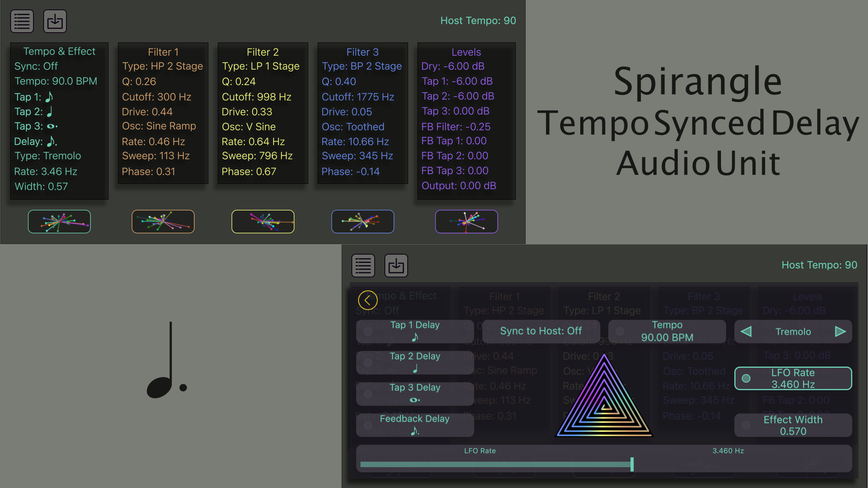868x488 pixels.
Task: Open preset list icon in lower window
Action: tap(363, 266)
